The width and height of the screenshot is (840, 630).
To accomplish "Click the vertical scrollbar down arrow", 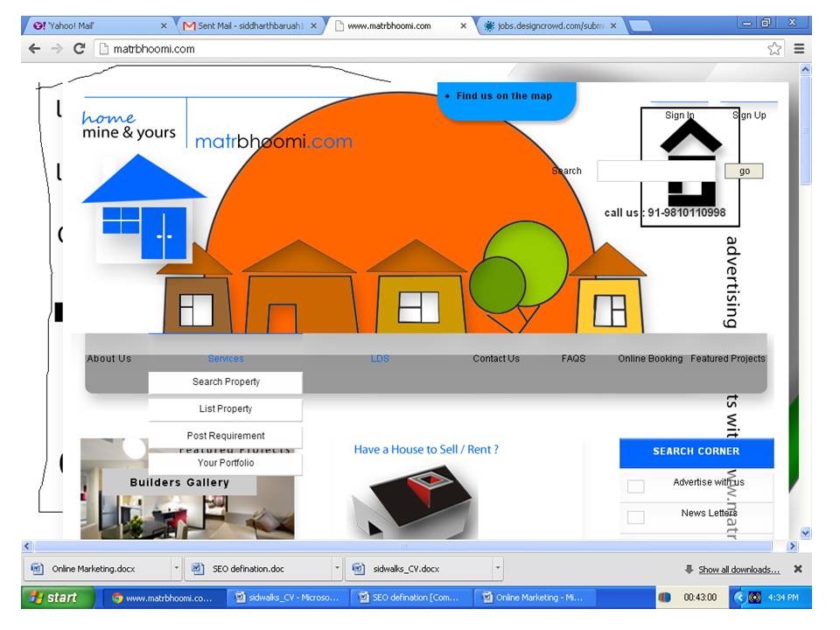I will pyautogui.click(x=805, y=533).
